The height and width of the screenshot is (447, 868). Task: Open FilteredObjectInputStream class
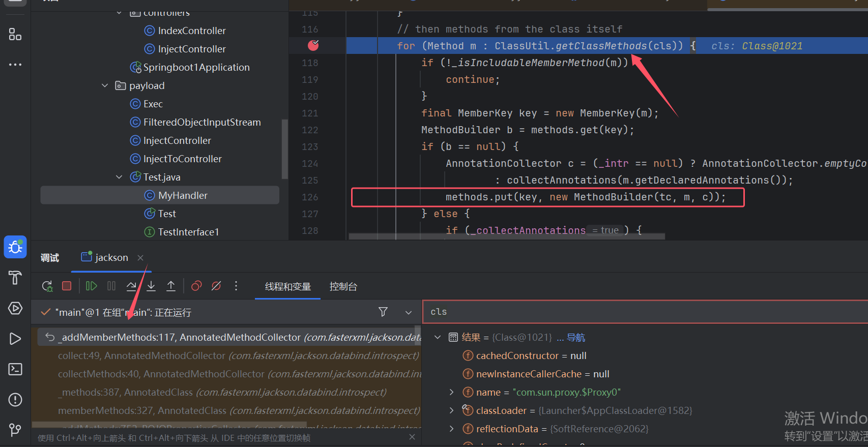click(x=201, y=122)
